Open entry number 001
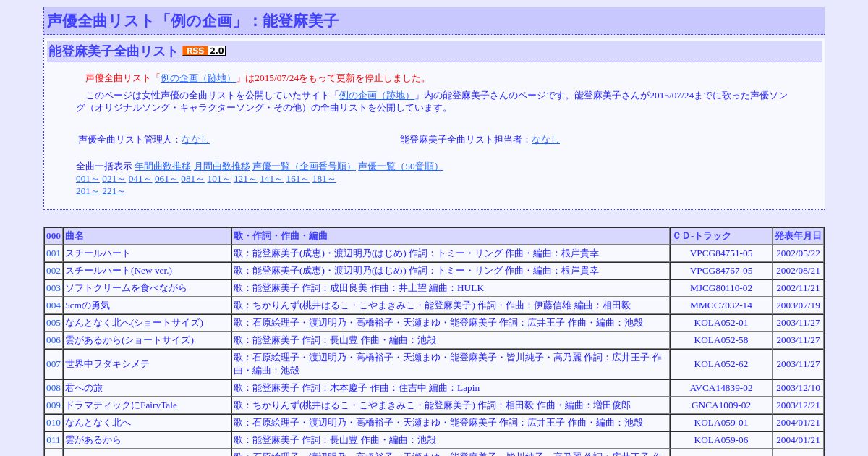This screenshot has height=456, width=868. point(54,253)
